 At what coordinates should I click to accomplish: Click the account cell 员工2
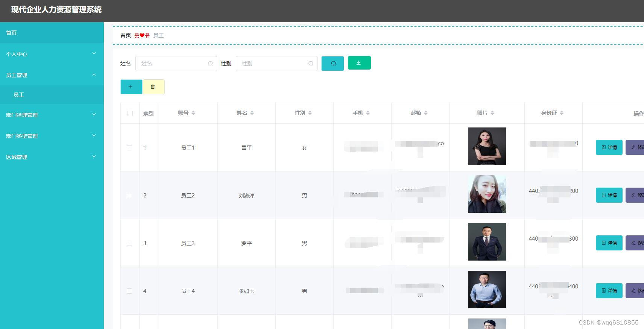coord(188,196)
